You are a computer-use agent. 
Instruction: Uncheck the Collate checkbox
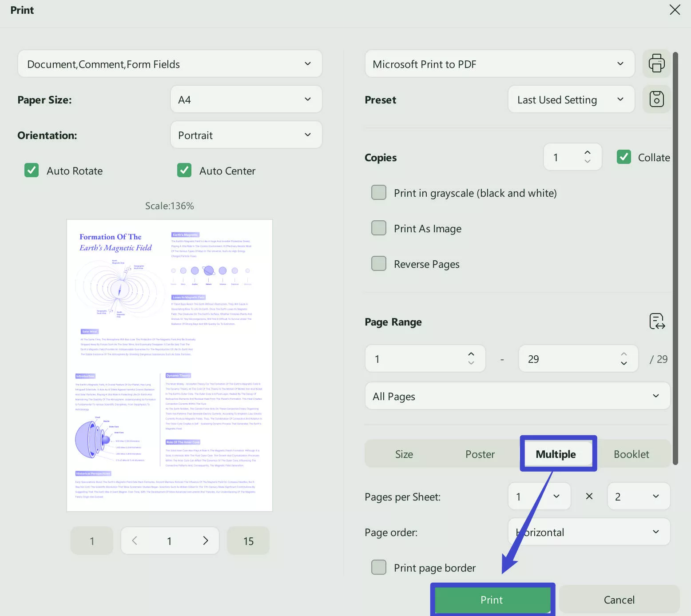624,157
